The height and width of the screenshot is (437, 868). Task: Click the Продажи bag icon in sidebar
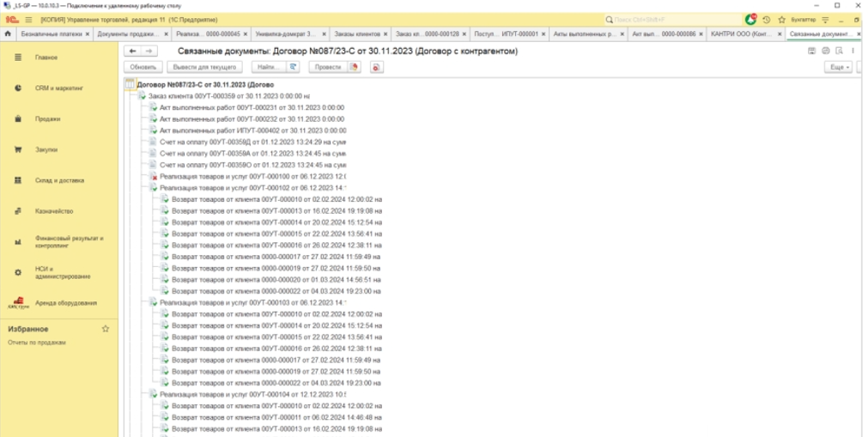[x=17, y=118]
